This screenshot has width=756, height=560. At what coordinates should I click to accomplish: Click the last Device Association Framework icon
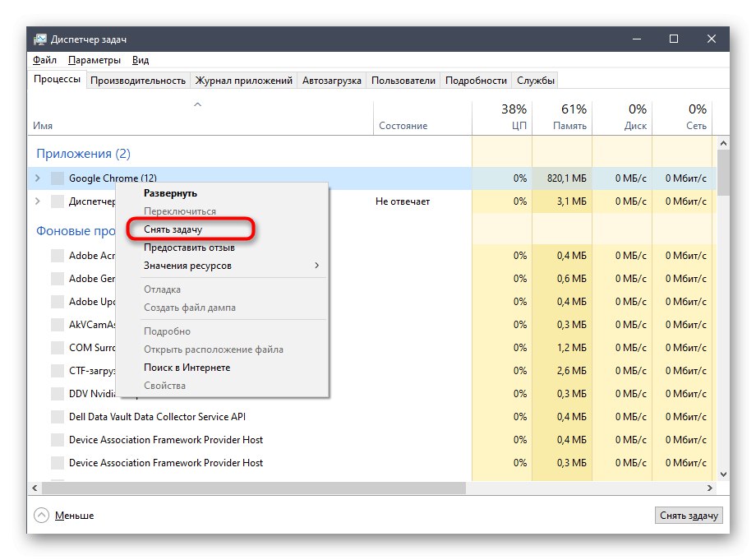(x=58, y=463)
